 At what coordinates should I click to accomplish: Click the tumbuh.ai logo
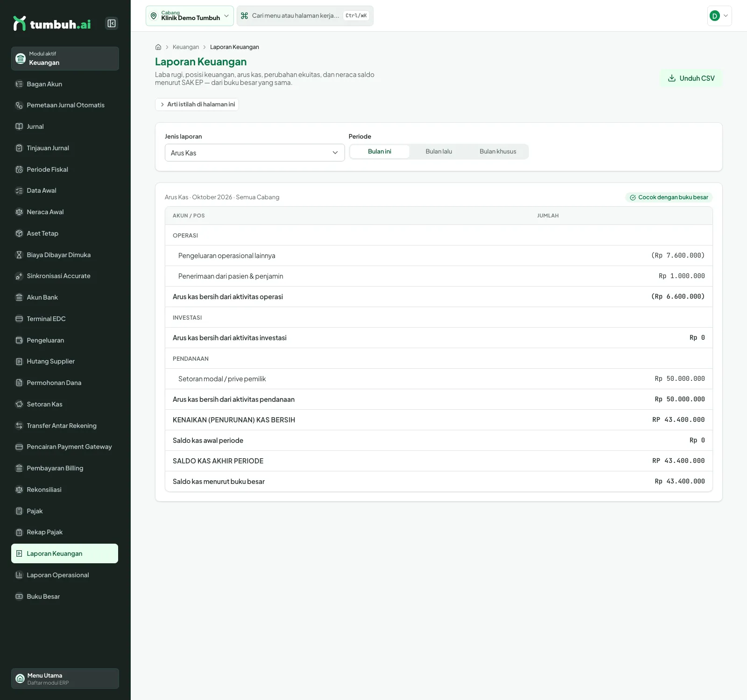pyautogui.click(x=52, y=23)
